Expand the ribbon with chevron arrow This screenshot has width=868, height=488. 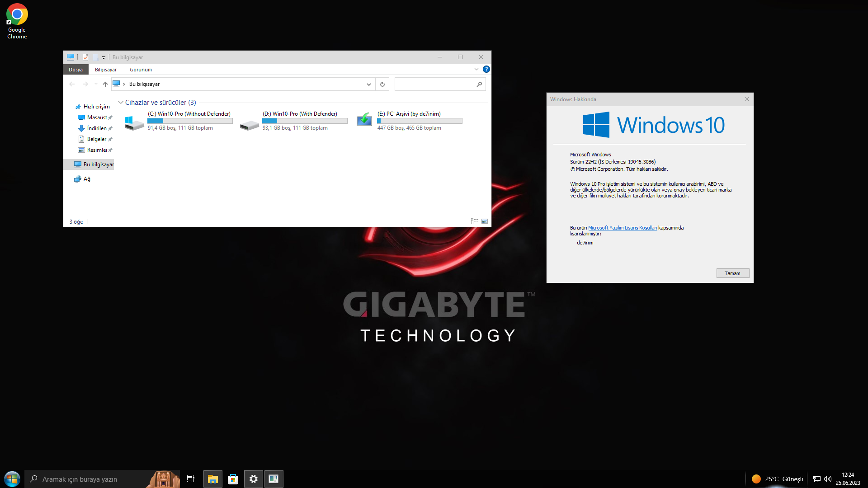(476, 69)
